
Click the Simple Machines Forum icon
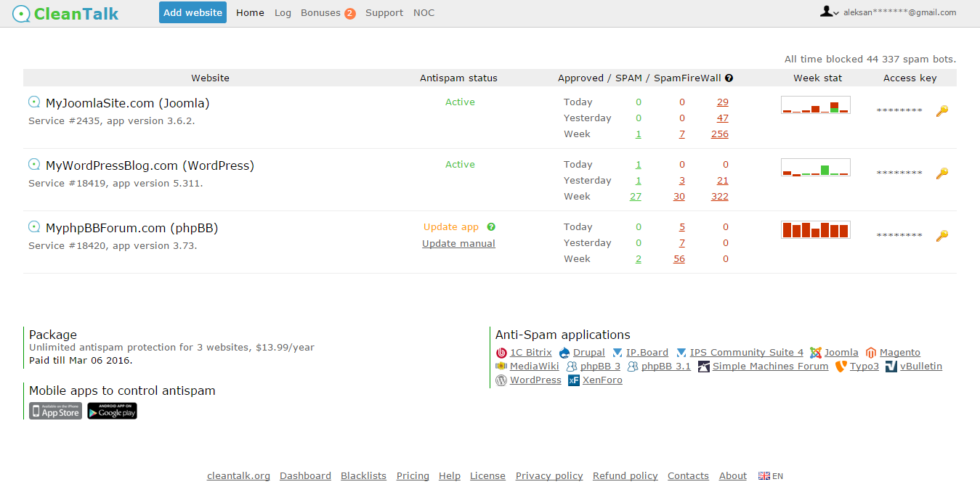click(x=704, y=367)
